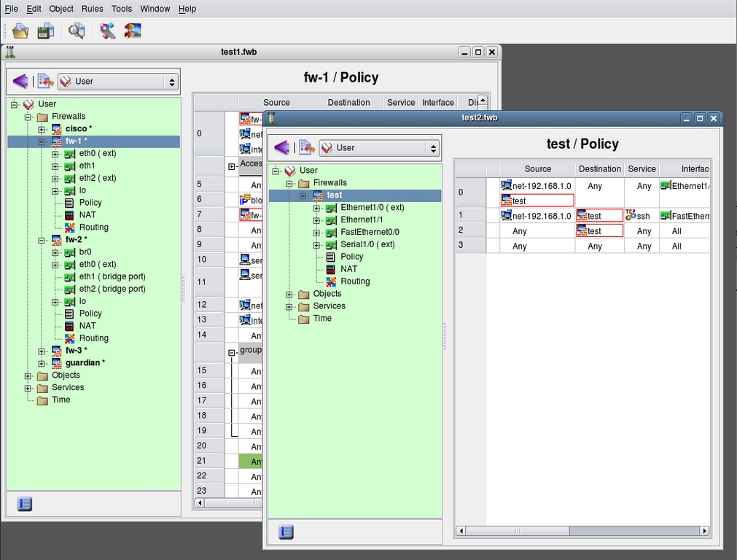The width and height of the screenshot is (737, 560).
Task: Click the new object icon in test1.fwb
Action: [45, 82]
